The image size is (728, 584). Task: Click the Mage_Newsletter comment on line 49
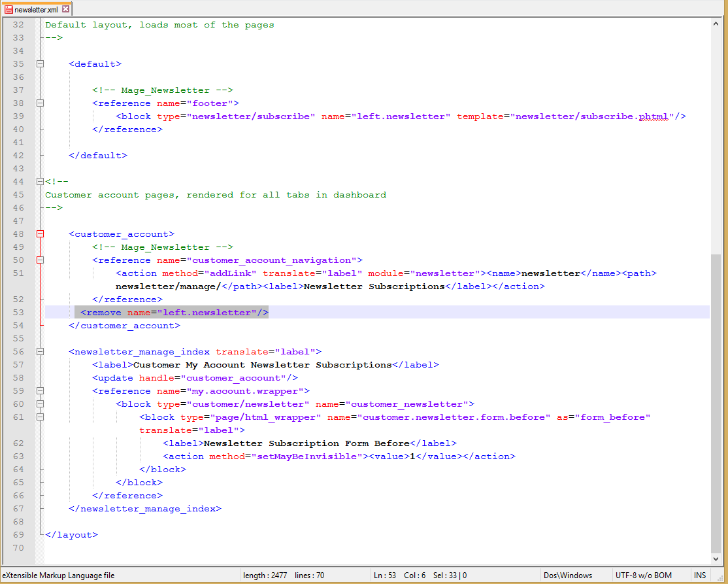(163, 247)
